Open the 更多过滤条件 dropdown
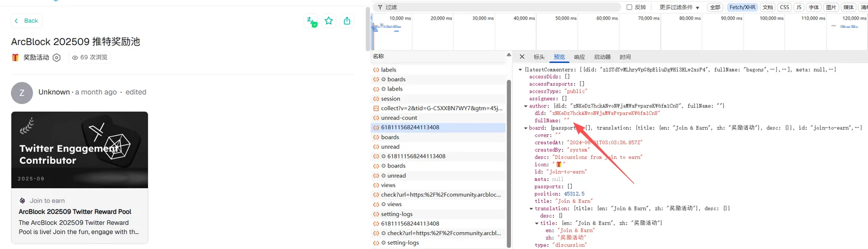The width and height of the screenshot is (868, 249). point(679,7)
